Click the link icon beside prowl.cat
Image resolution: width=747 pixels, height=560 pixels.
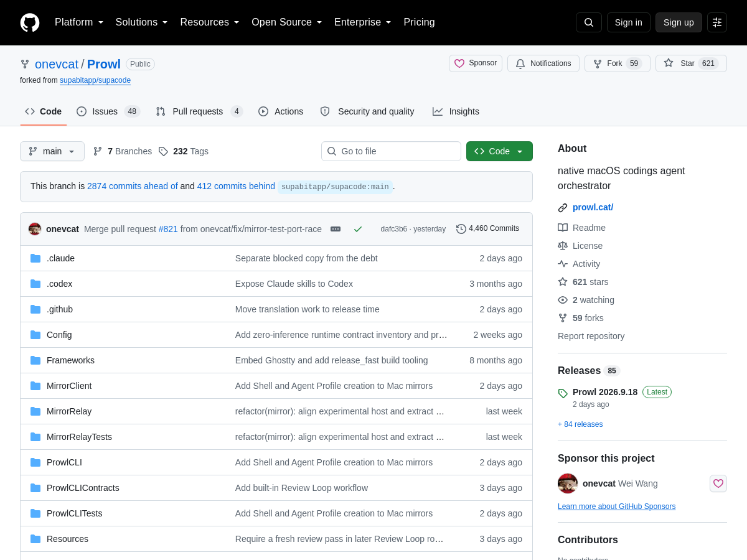[x=563, y=208]
